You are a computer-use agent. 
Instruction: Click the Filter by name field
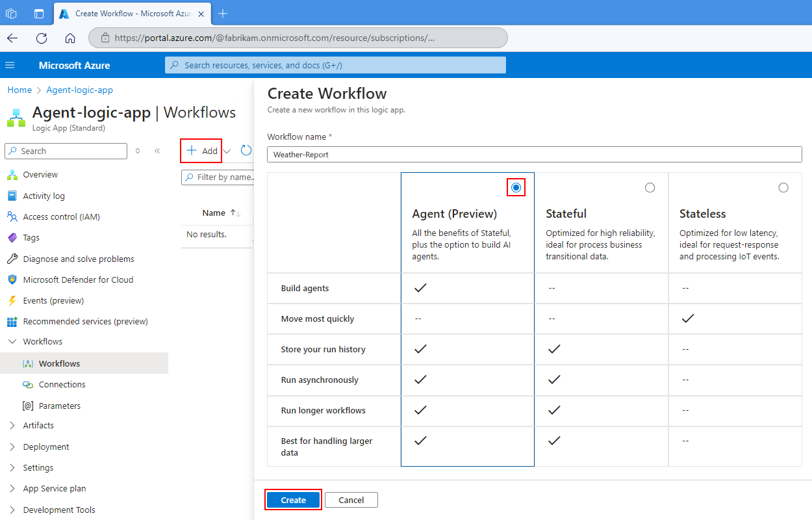tap(218, 177)
